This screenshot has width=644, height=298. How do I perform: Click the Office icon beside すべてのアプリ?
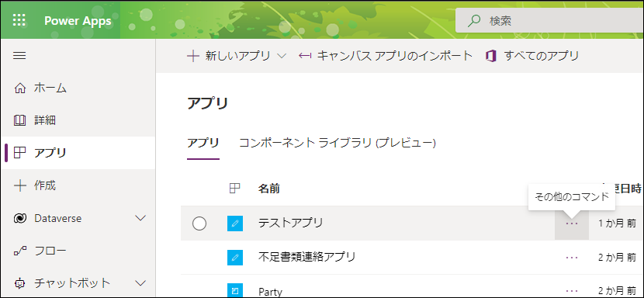click(491, 56)
